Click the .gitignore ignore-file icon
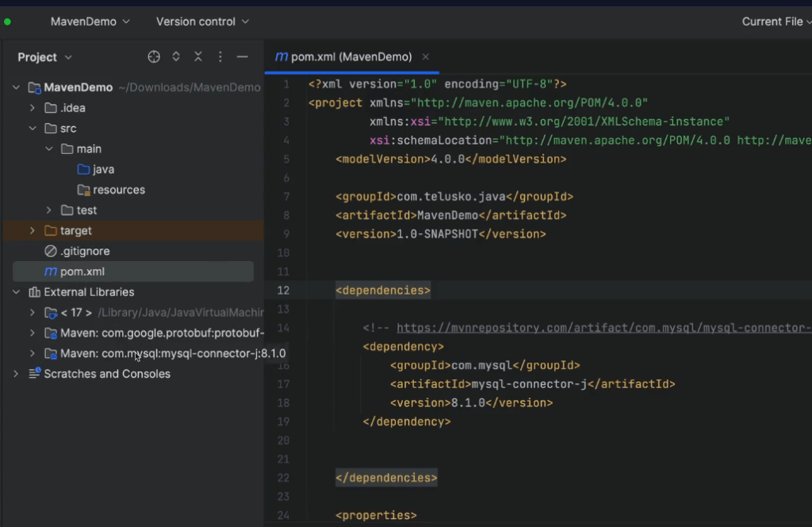The width and height of the screenshot is (812, 527). (x=51, y=251)
